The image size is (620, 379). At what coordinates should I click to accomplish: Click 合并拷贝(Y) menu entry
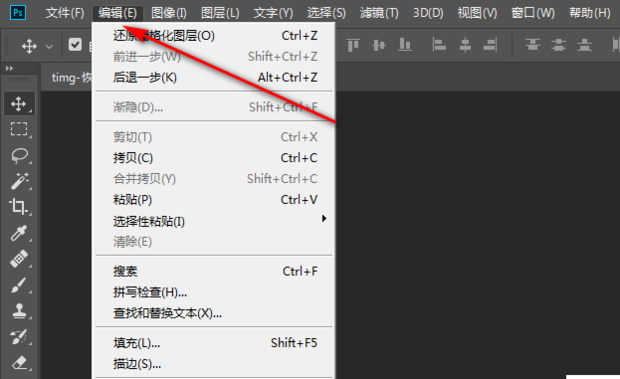pyautogui.click(x=214, y=179)
